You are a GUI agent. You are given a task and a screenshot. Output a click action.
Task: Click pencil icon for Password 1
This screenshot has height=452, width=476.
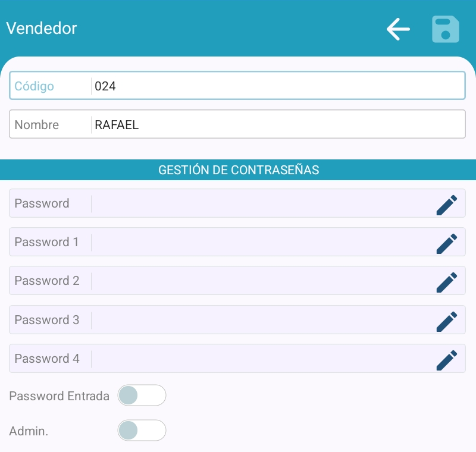click(447, 243)
